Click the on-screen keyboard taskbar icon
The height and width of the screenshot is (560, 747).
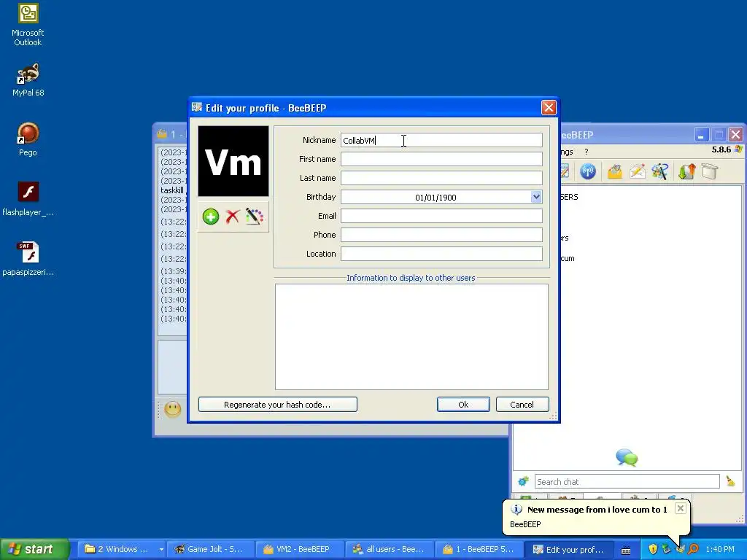click(626, 550)
